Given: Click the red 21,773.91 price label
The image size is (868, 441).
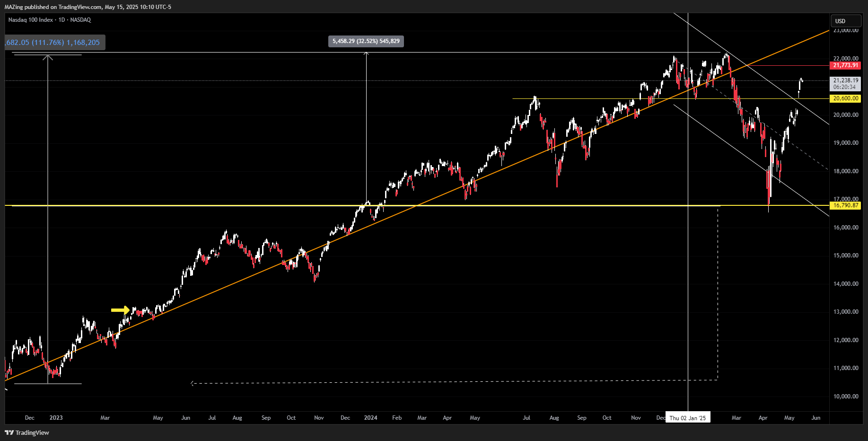Looking at the screenshot, I should (845, 65).
